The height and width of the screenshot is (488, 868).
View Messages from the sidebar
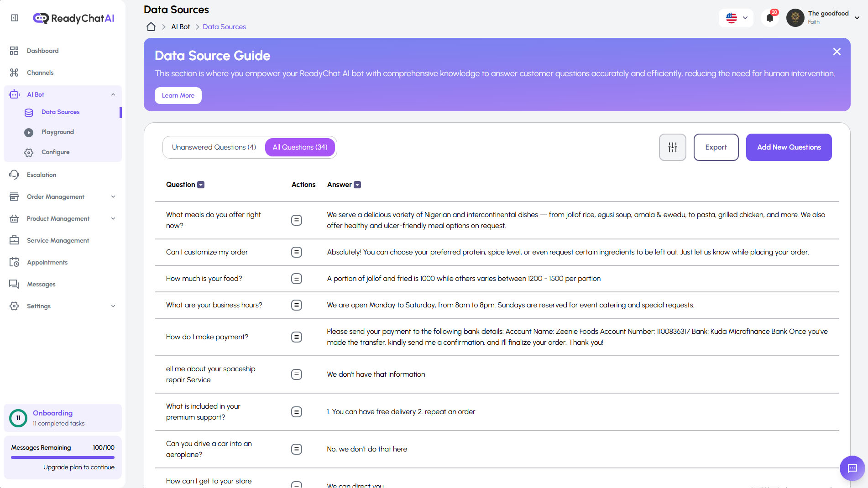pos(42,284)
